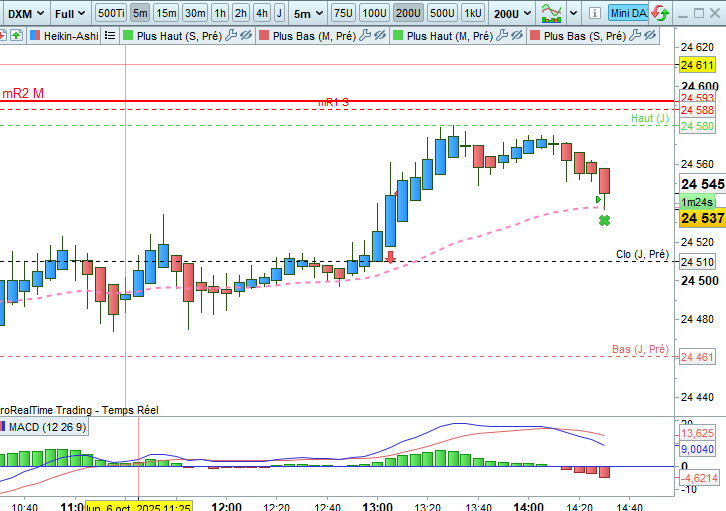
Task: Select Plus Bas (S, Pré) indicator label
Action: tap(585, 36)
